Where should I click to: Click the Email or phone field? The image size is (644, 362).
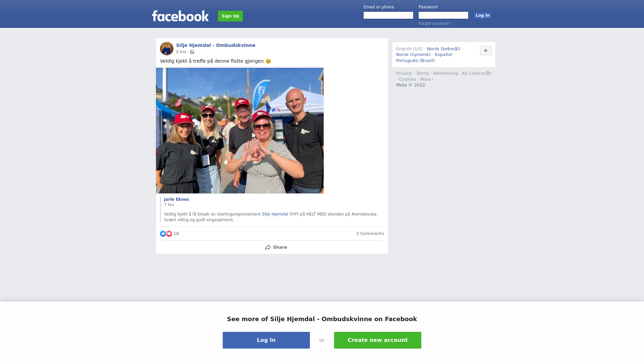point(388,15)
